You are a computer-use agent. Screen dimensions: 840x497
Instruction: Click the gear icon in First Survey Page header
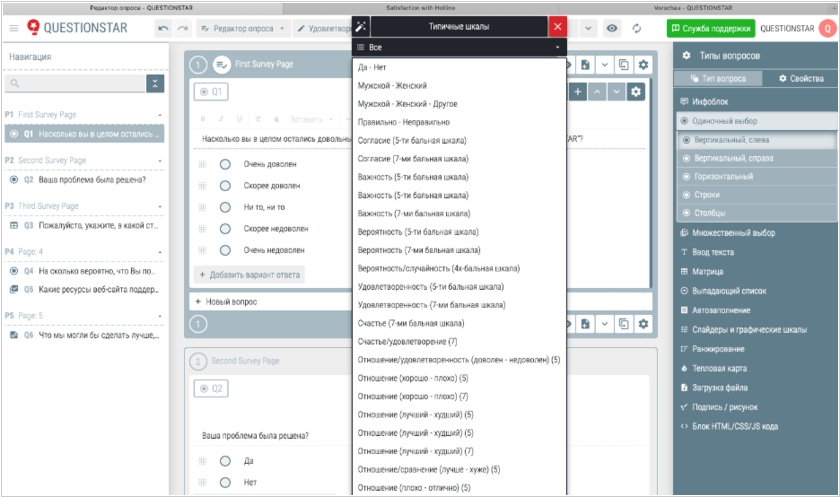(x=643, y=65)
